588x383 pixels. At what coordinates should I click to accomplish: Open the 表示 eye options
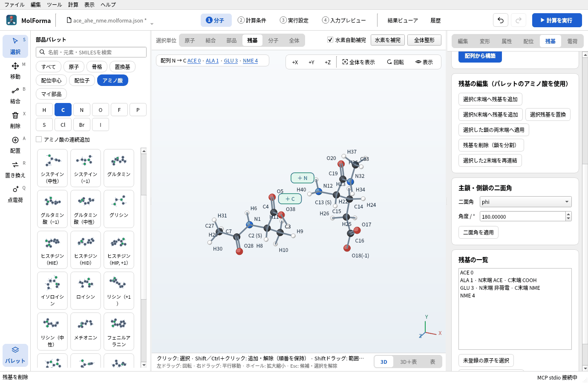coord(424,62)
